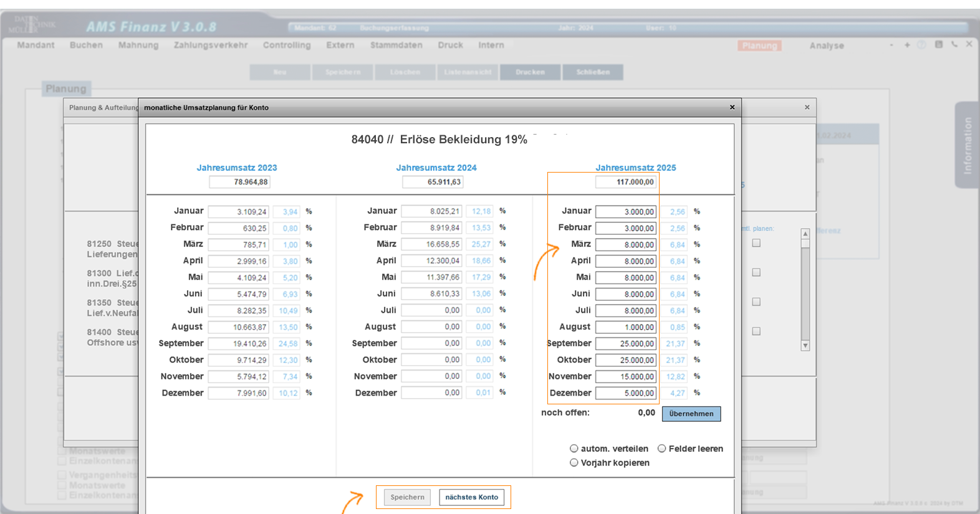
Task: Click the plus icon in top bar
Action: click(x=907, y=45)
